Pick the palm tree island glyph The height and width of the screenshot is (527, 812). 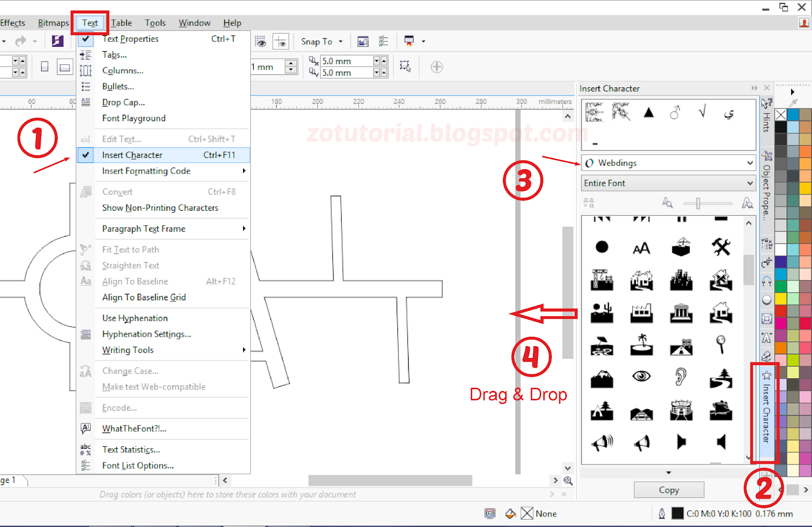(x=641, y=344)
